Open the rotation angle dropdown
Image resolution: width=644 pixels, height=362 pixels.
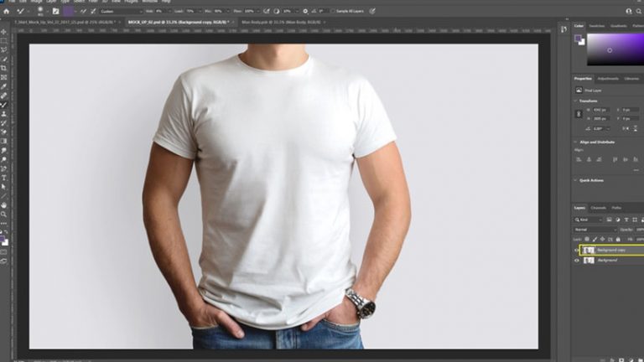click(x=608, y=128)
